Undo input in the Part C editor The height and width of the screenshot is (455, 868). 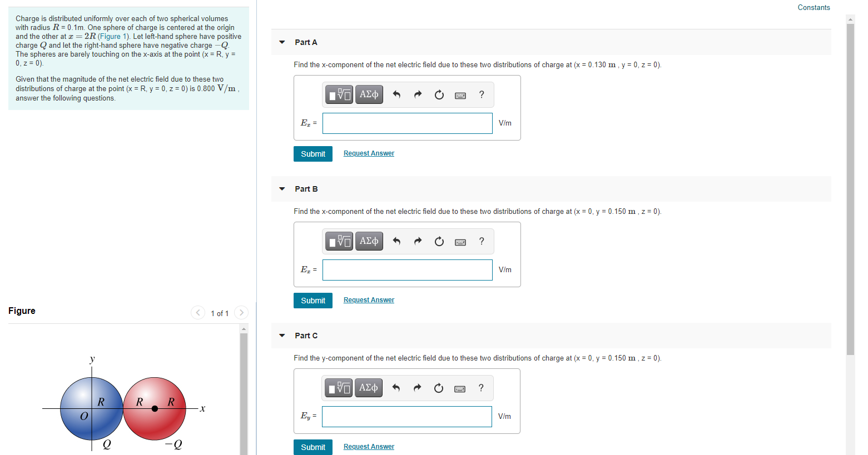tap(395, 388)
